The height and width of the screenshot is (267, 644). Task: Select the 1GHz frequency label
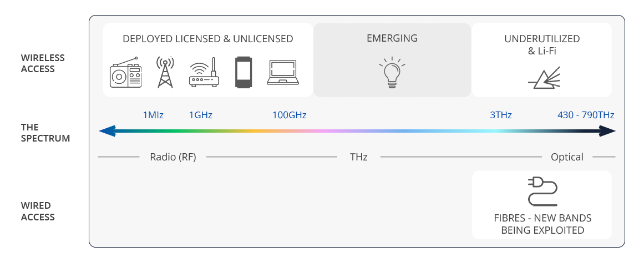pos(201,115)
